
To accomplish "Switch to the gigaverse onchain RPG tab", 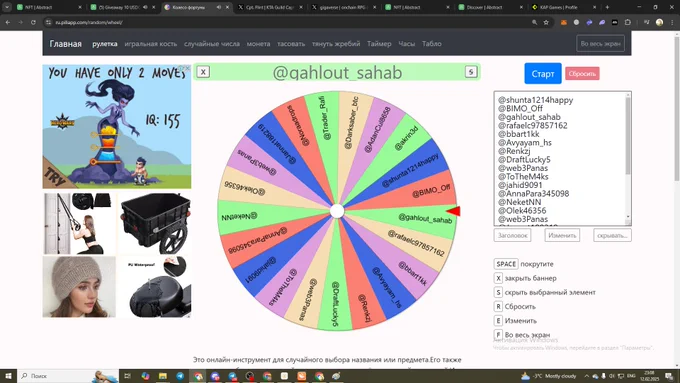I will pos(344,7).
